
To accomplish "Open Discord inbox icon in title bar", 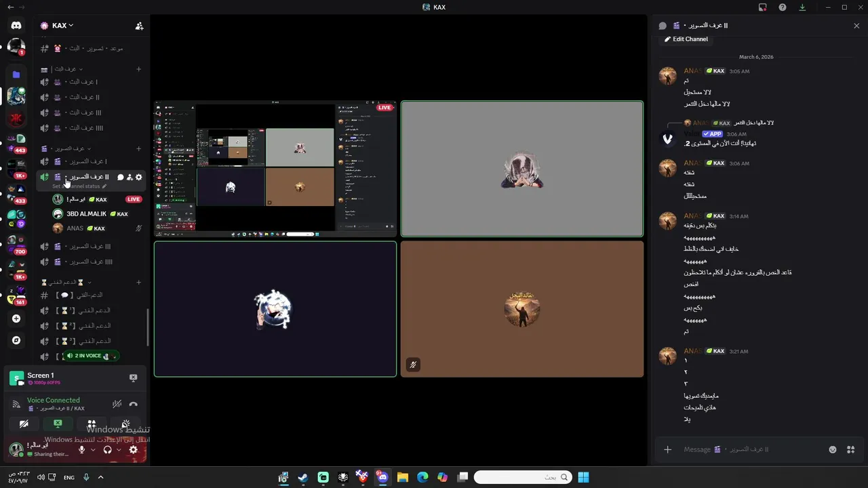I will tap(763, 7).
